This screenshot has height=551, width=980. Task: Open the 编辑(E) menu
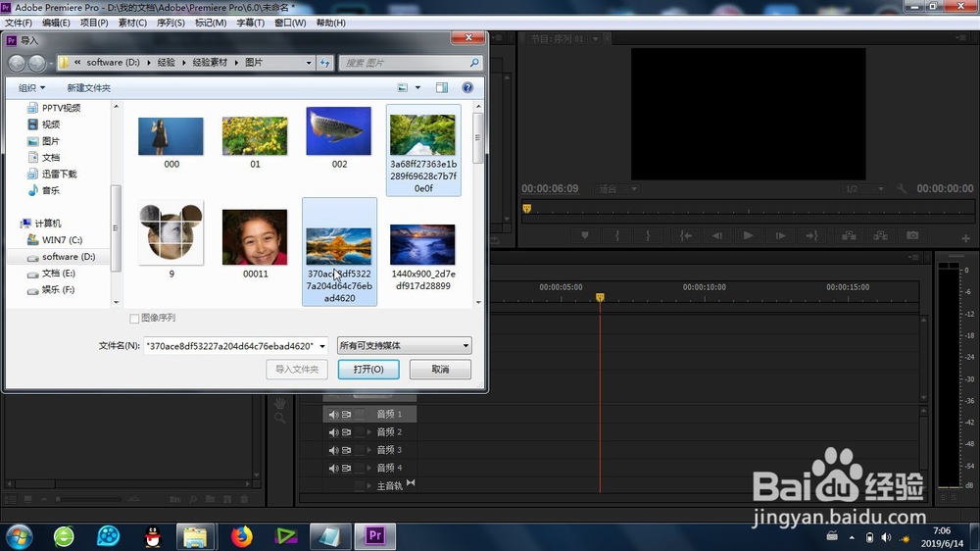tap(56, 23)
